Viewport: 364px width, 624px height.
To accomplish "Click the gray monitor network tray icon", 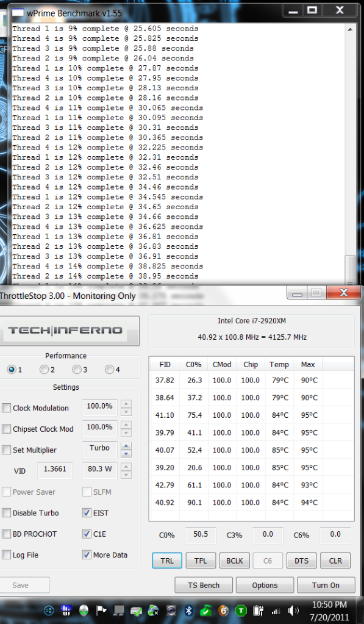I will click(x=118, y=610).
